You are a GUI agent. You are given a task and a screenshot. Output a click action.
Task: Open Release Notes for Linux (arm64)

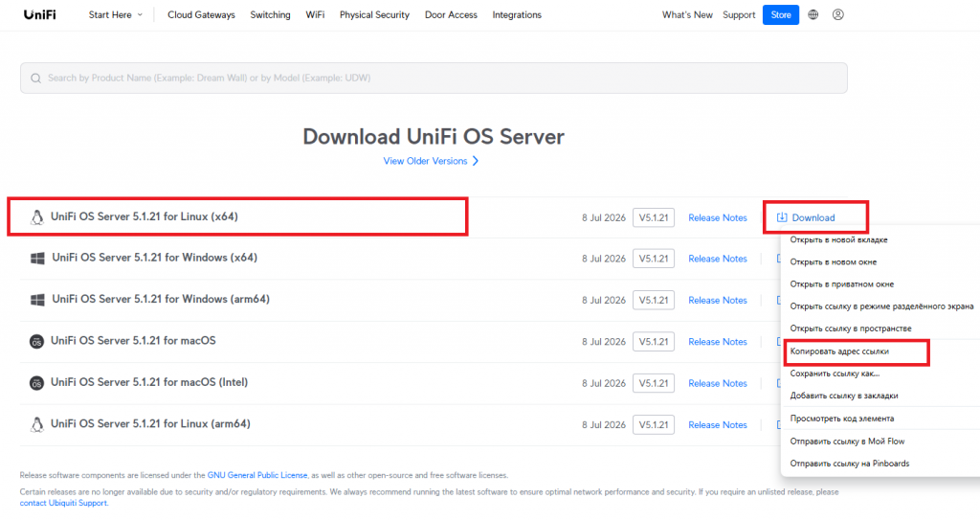718,424
